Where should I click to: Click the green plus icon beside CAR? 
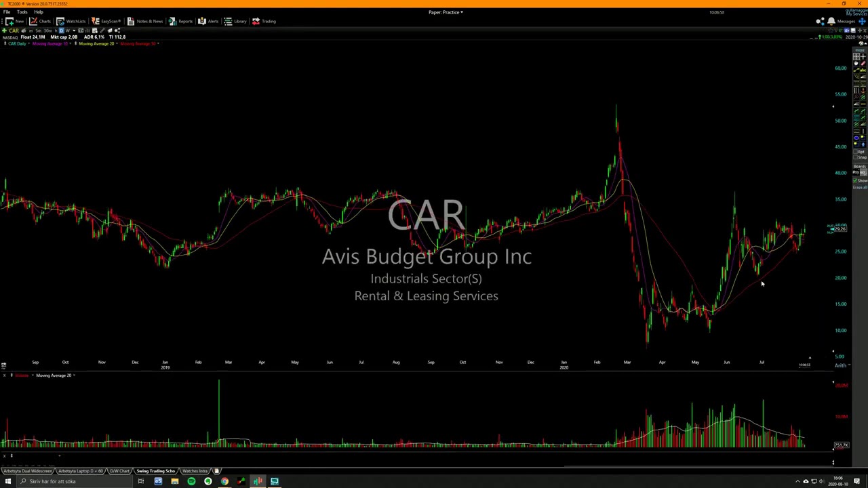4,30
